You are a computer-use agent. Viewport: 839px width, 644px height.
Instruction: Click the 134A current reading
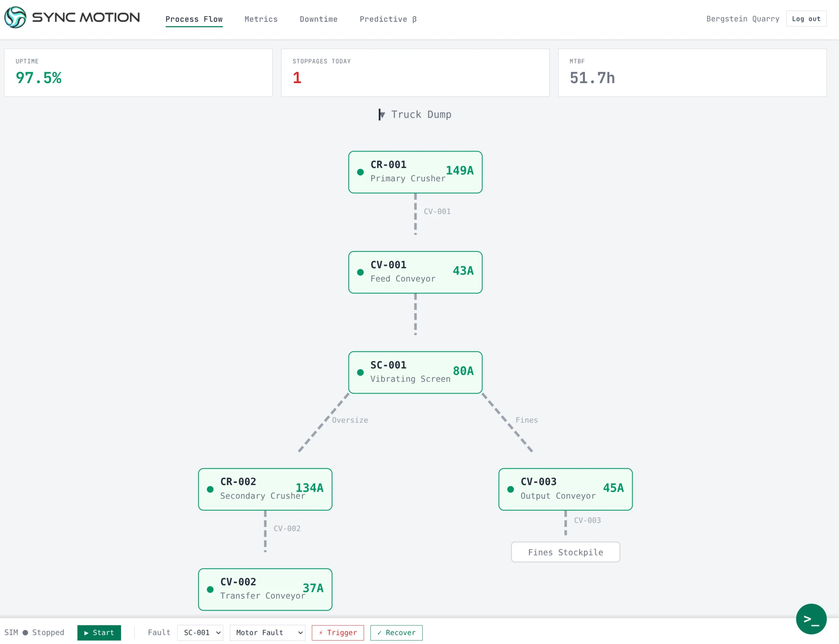coord(309,488)
